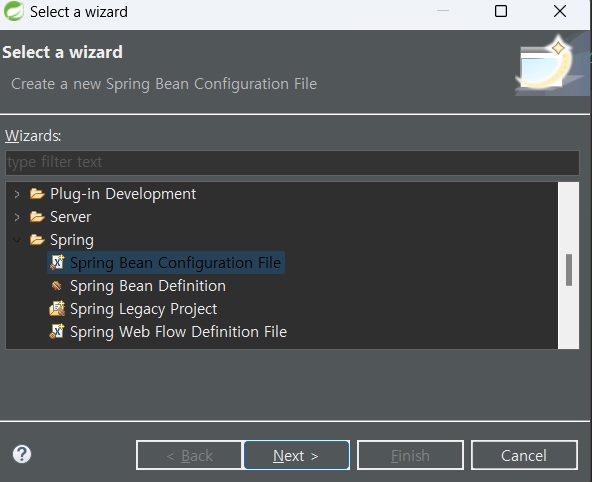Expand the Server tree node

[x=17, y=217]
